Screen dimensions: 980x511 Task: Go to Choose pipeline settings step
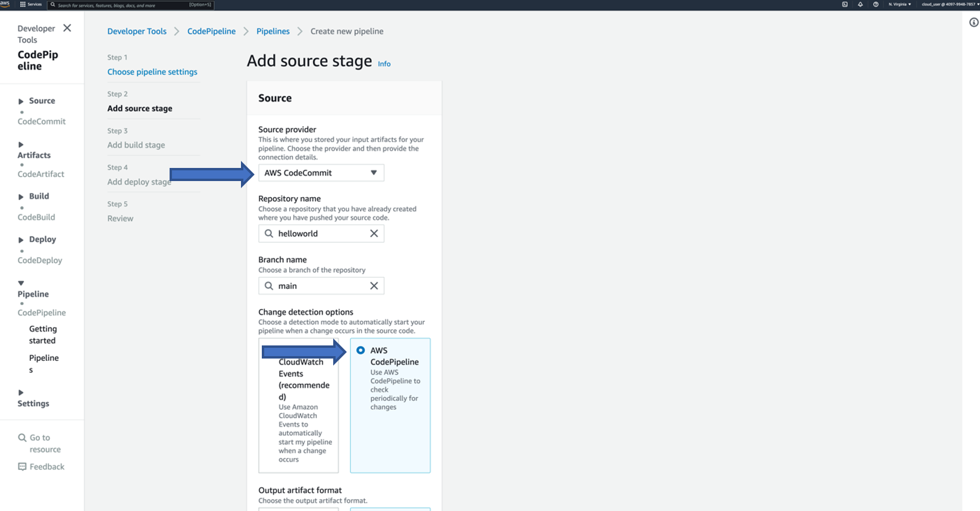(152, 72)
